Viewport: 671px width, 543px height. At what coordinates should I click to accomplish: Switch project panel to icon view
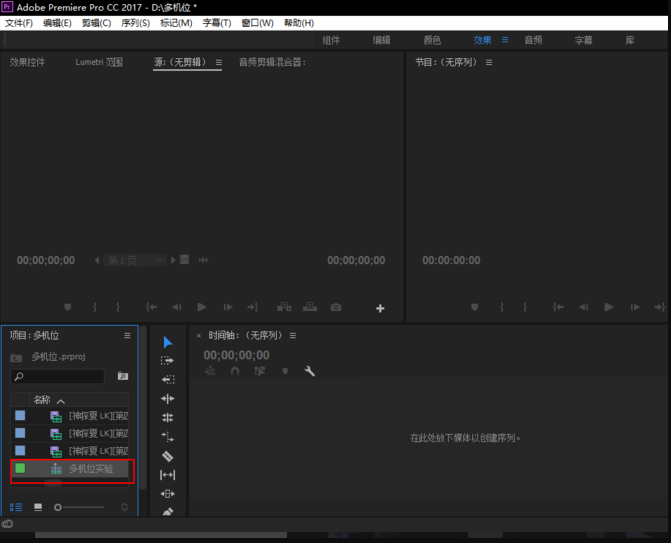click(x=38, y=507)
